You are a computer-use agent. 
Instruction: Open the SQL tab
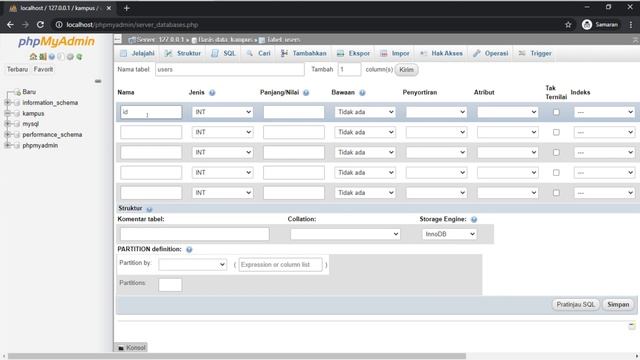[x=224, y=53]
